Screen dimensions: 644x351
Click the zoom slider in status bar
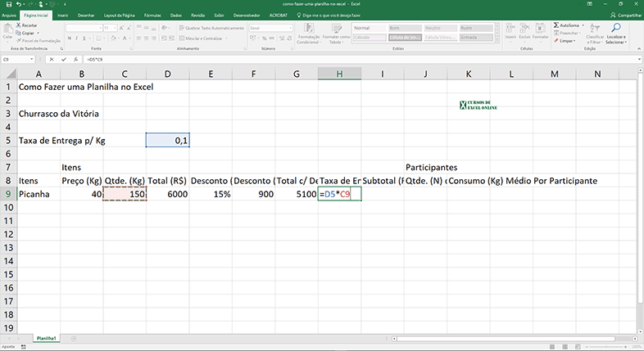[608, 347]
